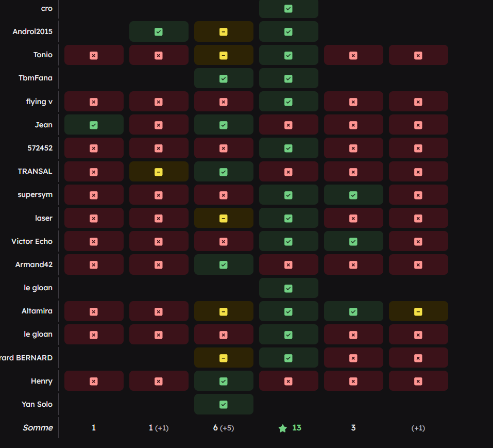
Task: Click cro's green checkmark
Action: tap(288, 9)
